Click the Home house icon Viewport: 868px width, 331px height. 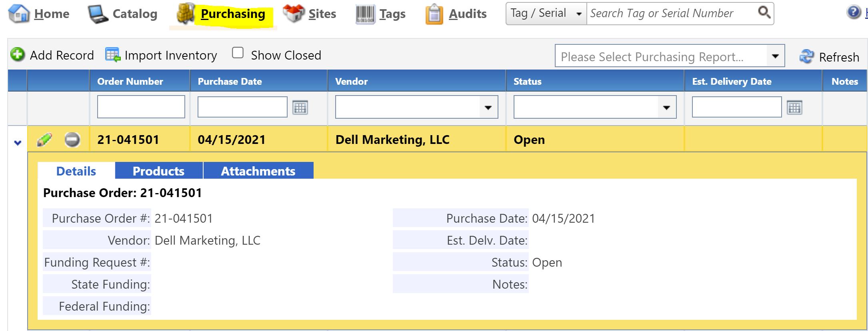19,14
